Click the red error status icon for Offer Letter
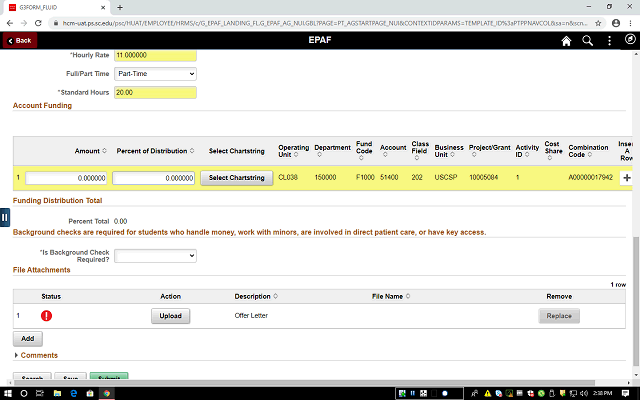The width and height of the screenshot is (640, 400). [x=47, y=316]
